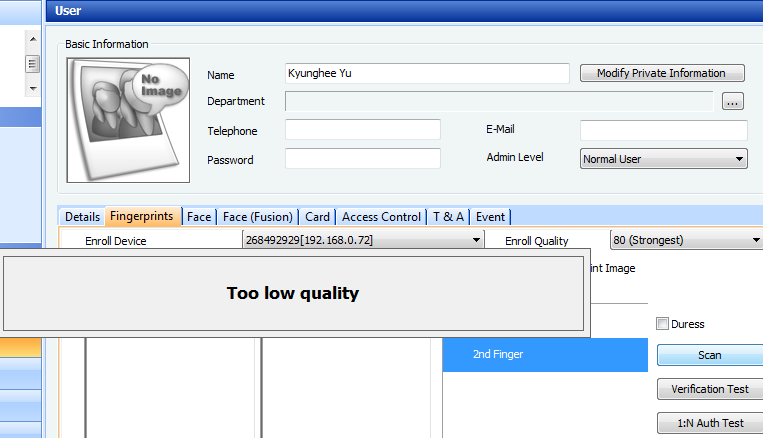Click the Name input field
The image size is (763, 438).
click(426, 73)
